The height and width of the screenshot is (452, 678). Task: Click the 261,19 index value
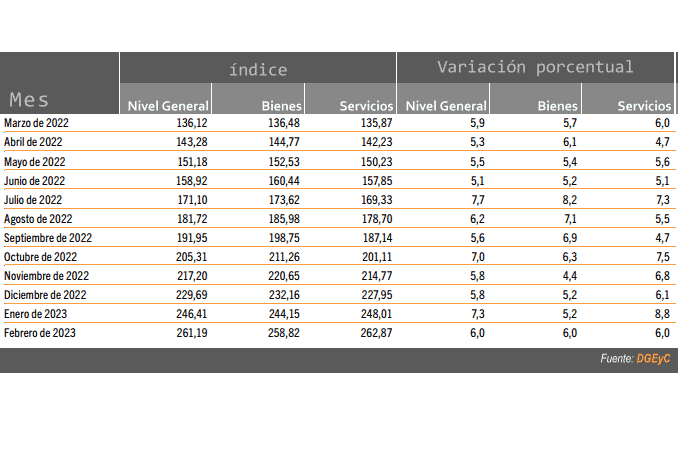tap(192, 333)
